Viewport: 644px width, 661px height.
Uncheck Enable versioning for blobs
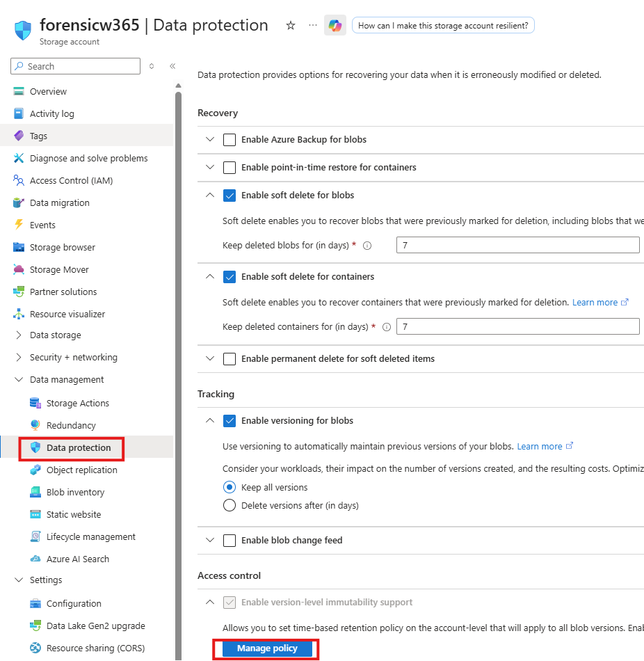pos(230,421)
